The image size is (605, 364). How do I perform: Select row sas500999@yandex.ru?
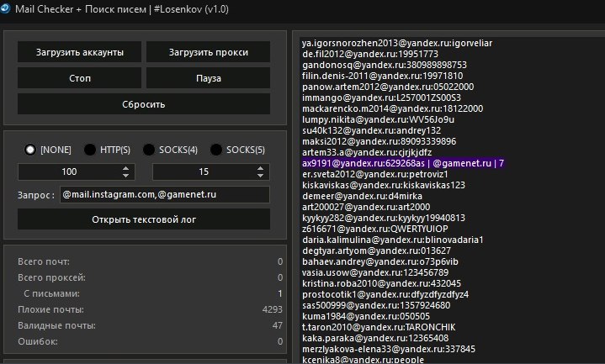pyautogui.click(x=376, y=305)
